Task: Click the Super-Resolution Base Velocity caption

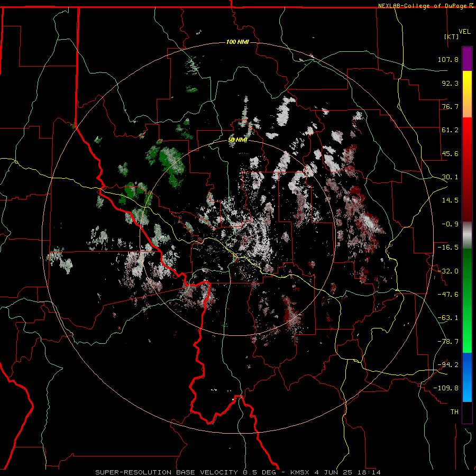Action: tap(237, 472)
